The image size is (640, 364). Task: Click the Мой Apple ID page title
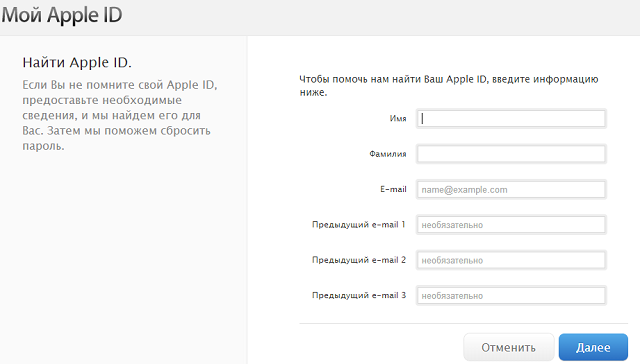pos(62,15)
